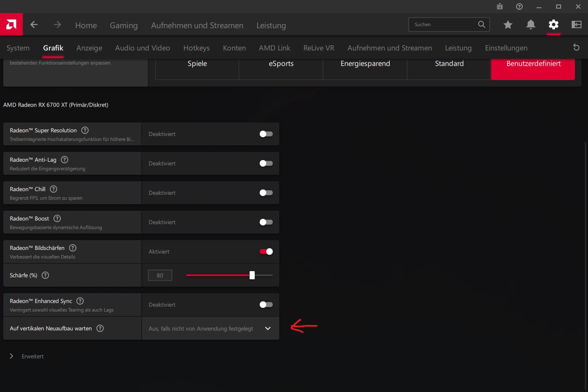Open the Home menu
588x392 pixels.
click(86, 25)
